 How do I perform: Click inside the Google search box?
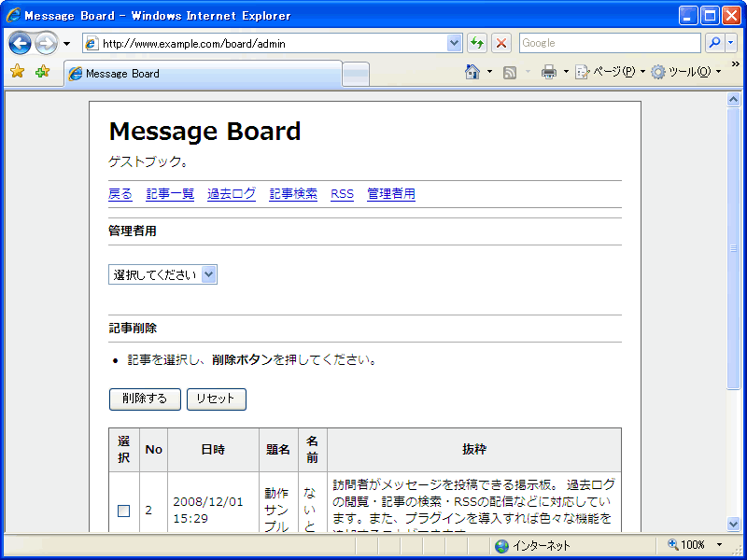609,43
